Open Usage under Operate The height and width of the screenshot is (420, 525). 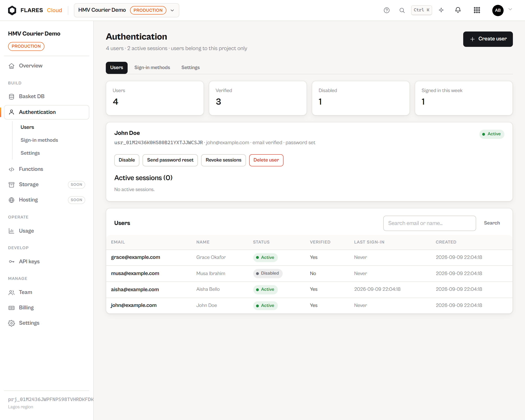[x=46, y=231]
